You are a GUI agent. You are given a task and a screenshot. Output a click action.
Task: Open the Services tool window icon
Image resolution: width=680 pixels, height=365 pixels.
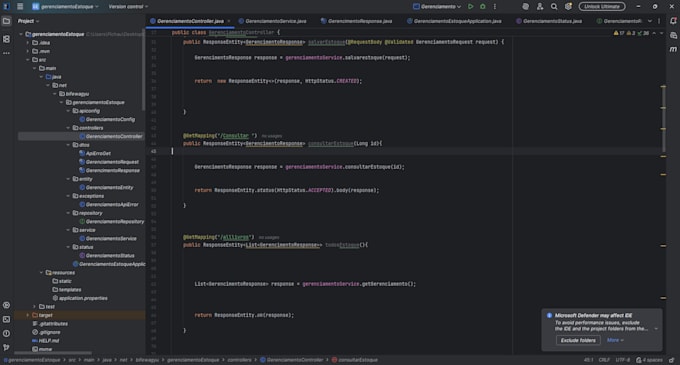pos(7,305)
